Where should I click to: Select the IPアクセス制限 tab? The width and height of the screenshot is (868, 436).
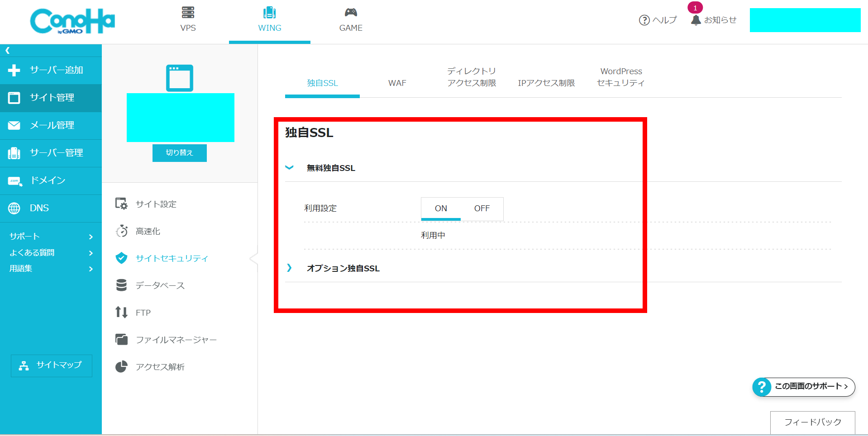[546, 83]
